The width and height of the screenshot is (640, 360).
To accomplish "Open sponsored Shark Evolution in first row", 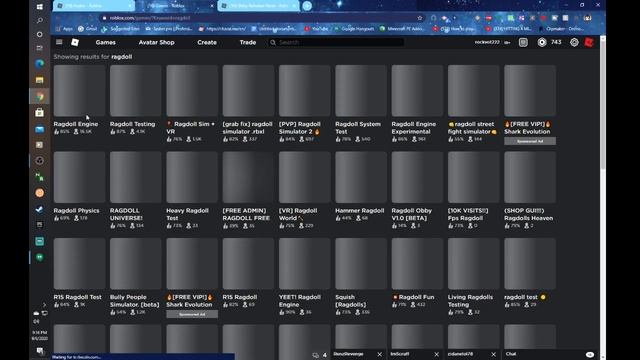I will pyautogui.click(x=530, y=91).
